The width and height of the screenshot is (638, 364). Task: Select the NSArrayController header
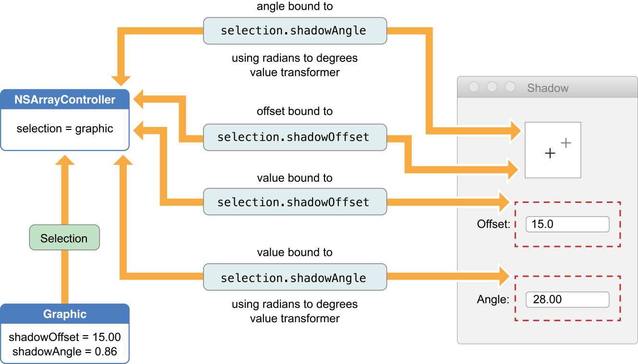coord(65,100)
